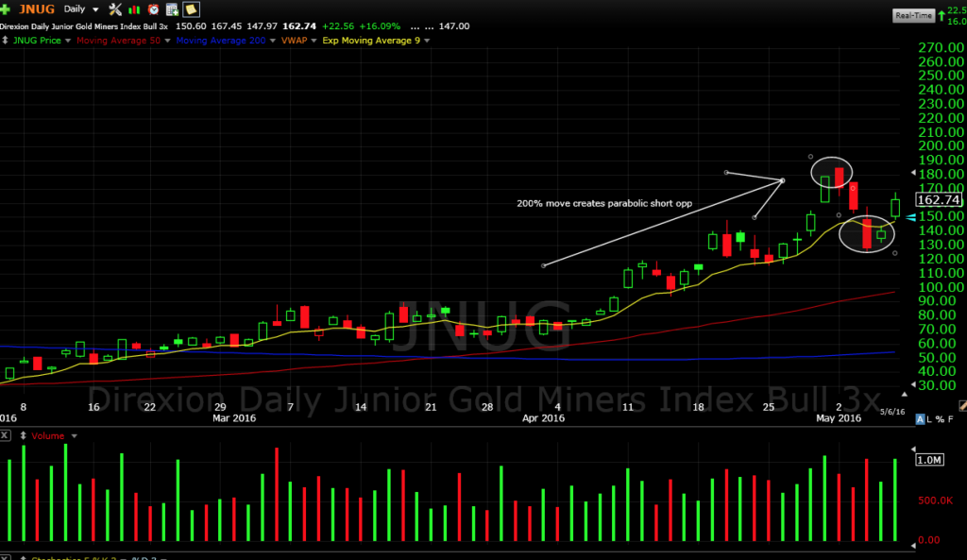Click the bold 162.74 close value
The image size is (967, 560).
(299, 26)
